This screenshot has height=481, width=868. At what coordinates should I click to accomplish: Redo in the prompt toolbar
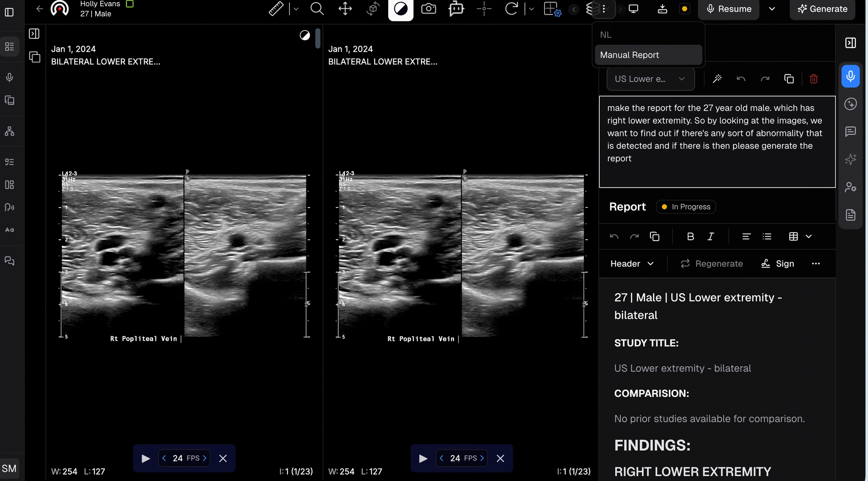coord(765,79)
